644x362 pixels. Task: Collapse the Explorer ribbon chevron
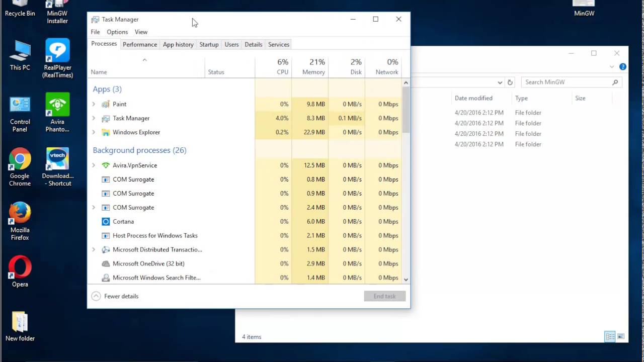click(x=612, y=66)
